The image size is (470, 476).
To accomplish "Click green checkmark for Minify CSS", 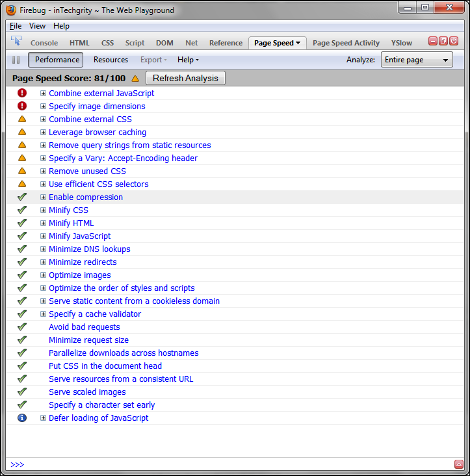I will [x=22, y=210].
